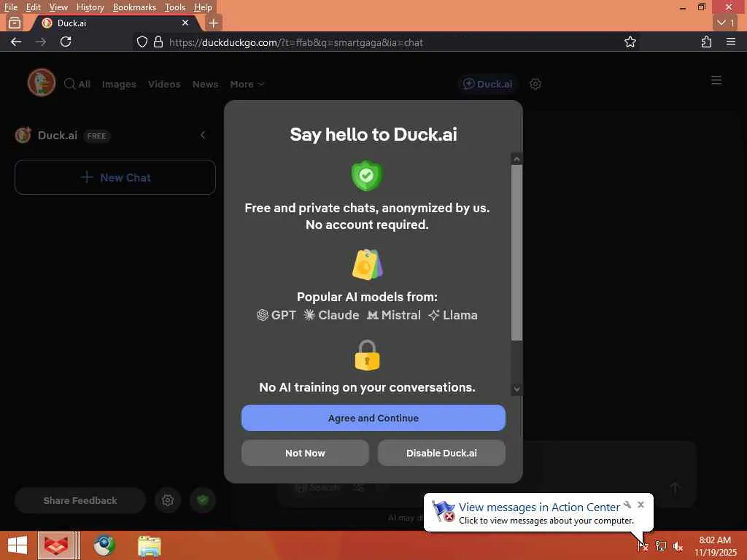Expand the More search dropdown
This screenshot has height=560, width=747.
pos(247,85)
